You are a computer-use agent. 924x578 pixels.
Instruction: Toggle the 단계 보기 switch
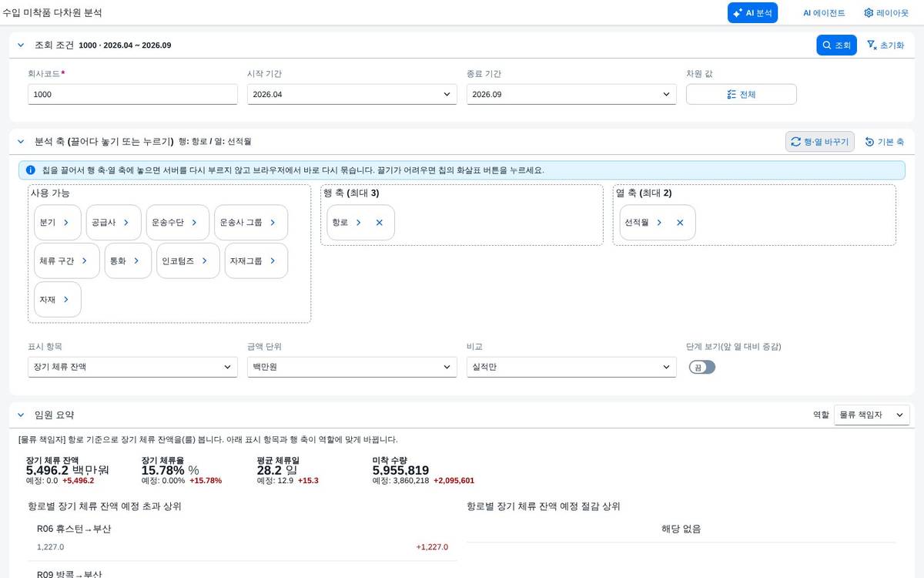coord(702,368)
